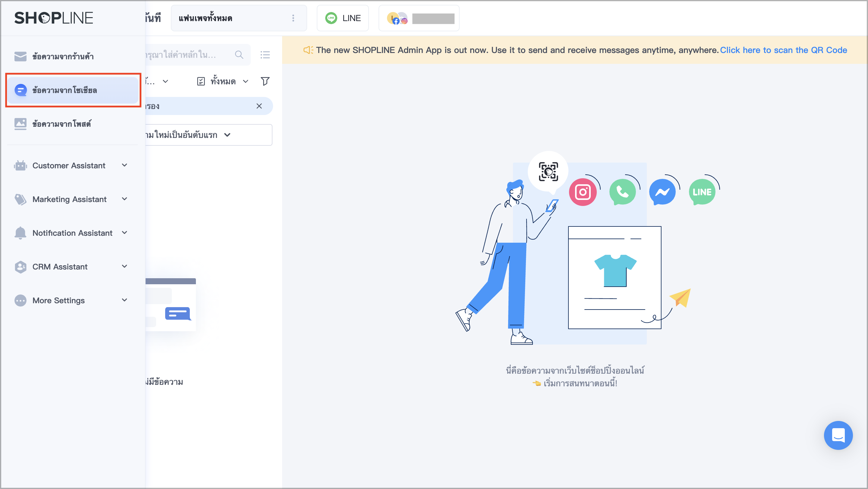Click the blue chat bubble social icon
The height and width of the screenshot is (489, 868).
point(20,90)
